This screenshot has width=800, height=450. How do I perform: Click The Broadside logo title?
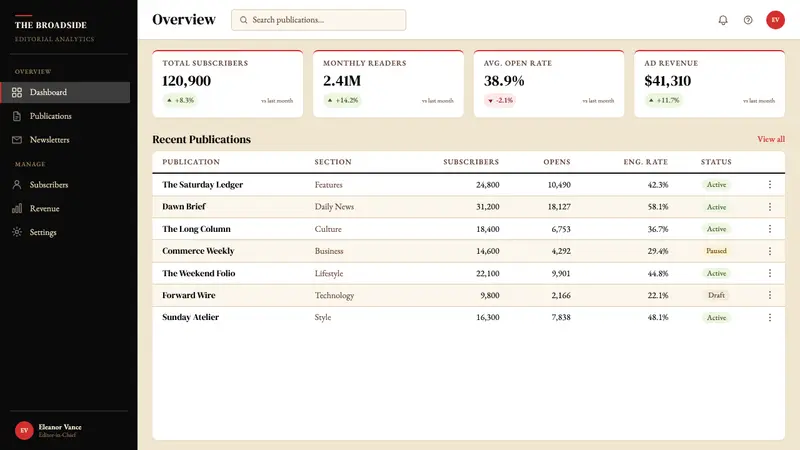(x=51, y=25)
